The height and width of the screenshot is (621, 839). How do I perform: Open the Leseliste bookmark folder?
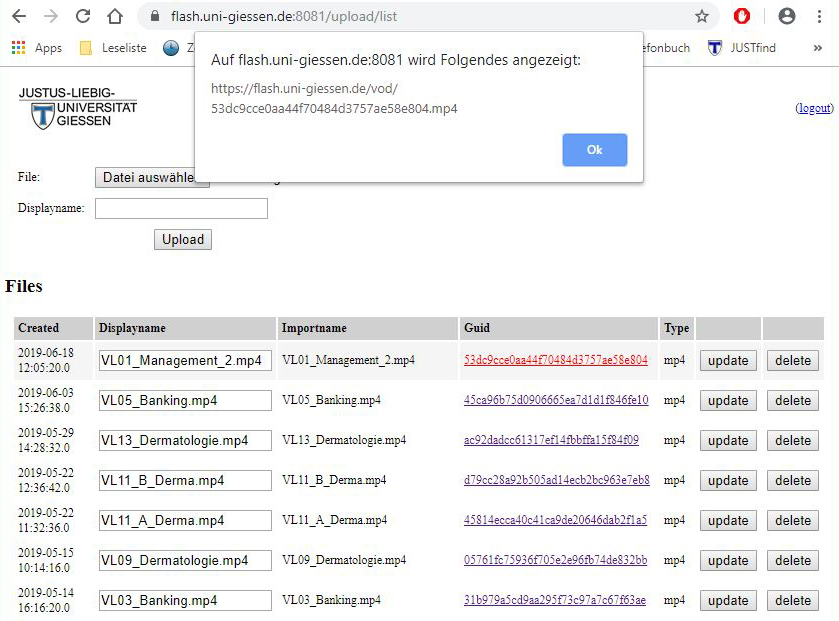113,48
